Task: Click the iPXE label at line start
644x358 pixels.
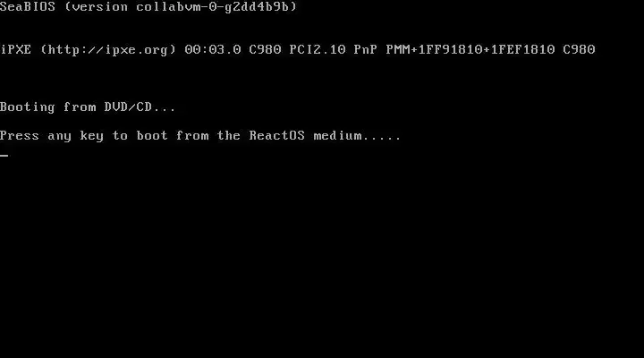Action: (x=15, y=50)
